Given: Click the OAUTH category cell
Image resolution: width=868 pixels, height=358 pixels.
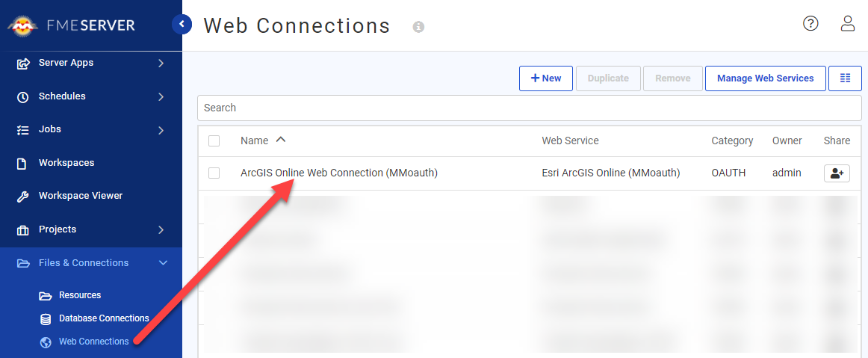Looking at the screenshot, I should [728, 173].
